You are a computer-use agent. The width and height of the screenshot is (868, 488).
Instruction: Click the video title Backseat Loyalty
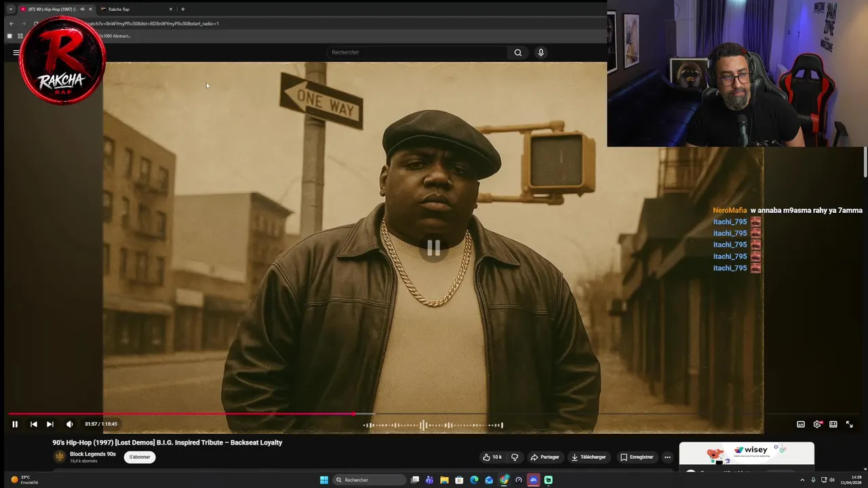pyautogui.click(x=167, y=443)
